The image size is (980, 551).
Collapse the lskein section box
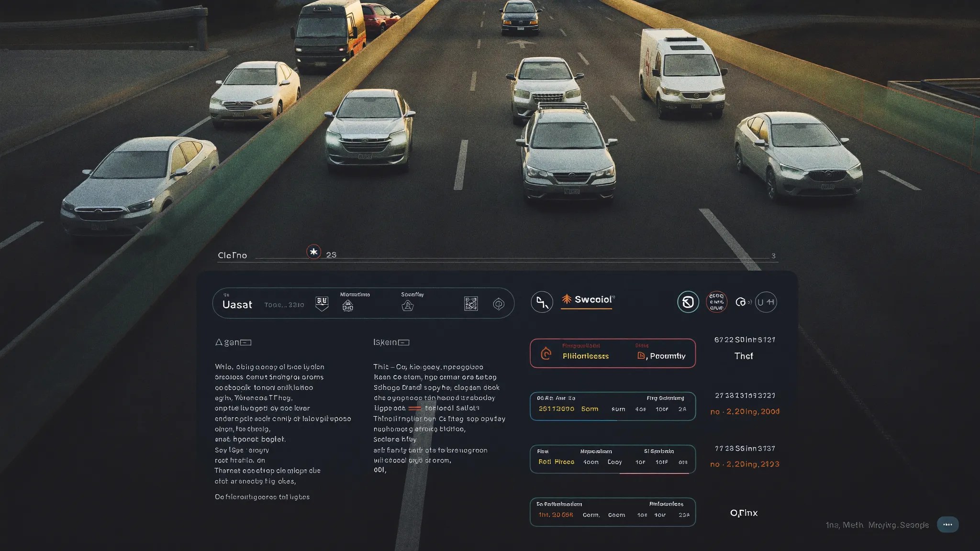[x=404, y=342]
